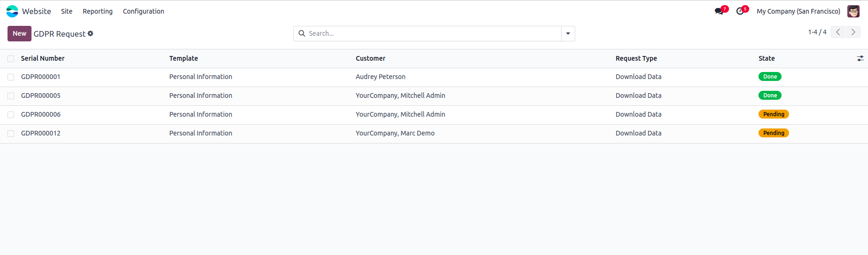Screen dimensions: 868x255
Task: Click the Odoo Website app logo icon
Action: [x=12, y=11]
